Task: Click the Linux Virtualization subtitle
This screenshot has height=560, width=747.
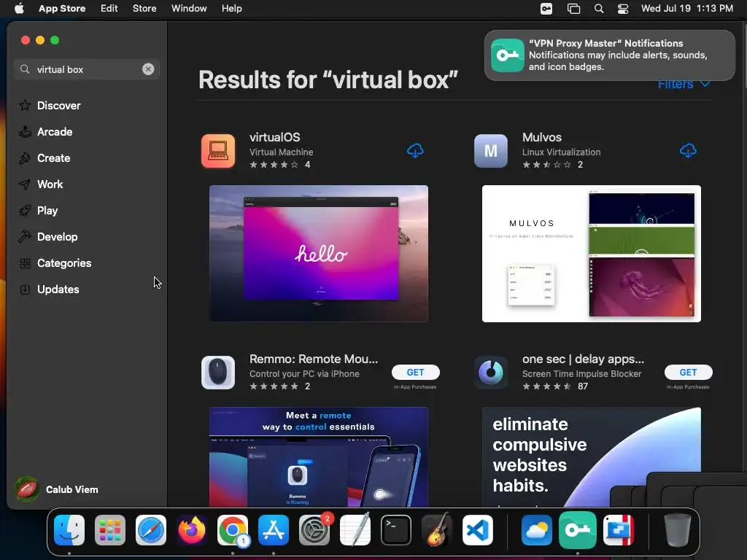Action: tap(561, 152)
